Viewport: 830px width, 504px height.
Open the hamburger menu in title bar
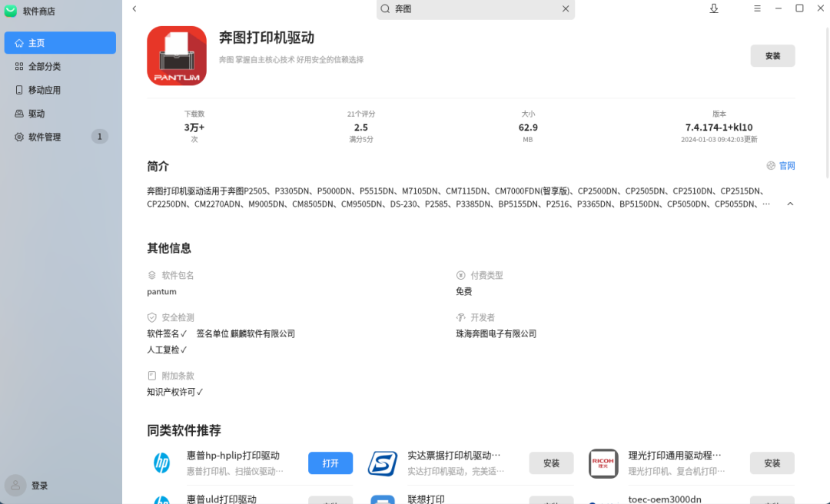pos(757,8)
